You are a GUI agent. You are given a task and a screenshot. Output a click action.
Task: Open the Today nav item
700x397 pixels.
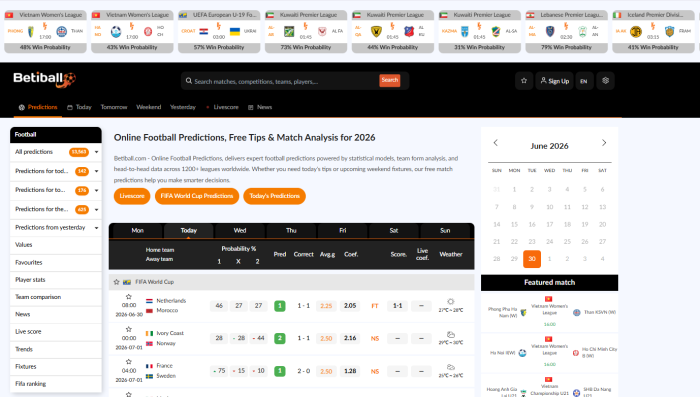point(79,107)
